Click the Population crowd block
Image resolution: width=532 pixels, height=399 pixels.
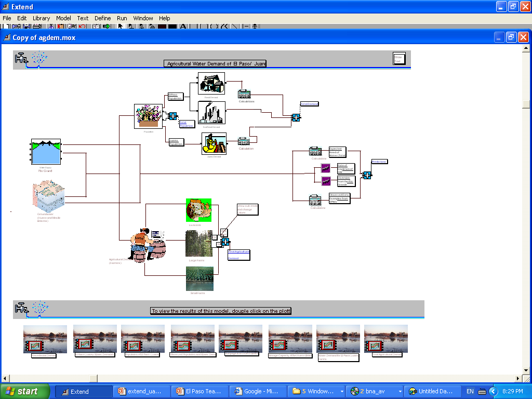pos(148,116)
